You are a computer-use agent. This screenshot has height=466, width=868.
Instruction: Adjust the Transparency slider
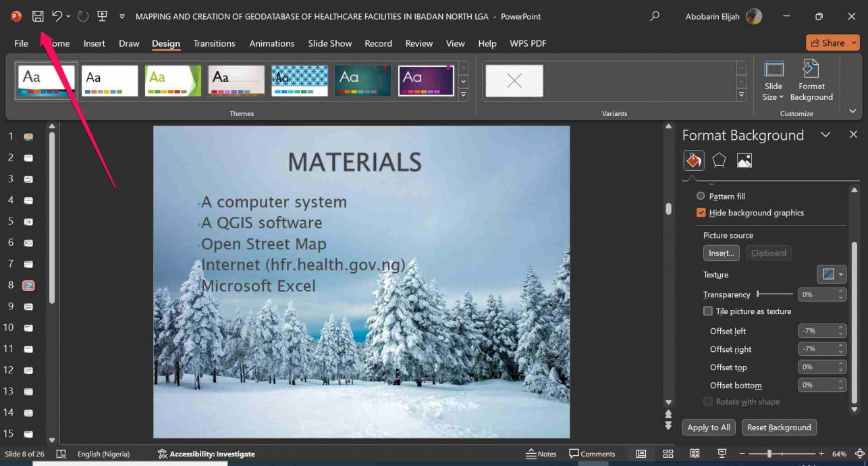759,294
